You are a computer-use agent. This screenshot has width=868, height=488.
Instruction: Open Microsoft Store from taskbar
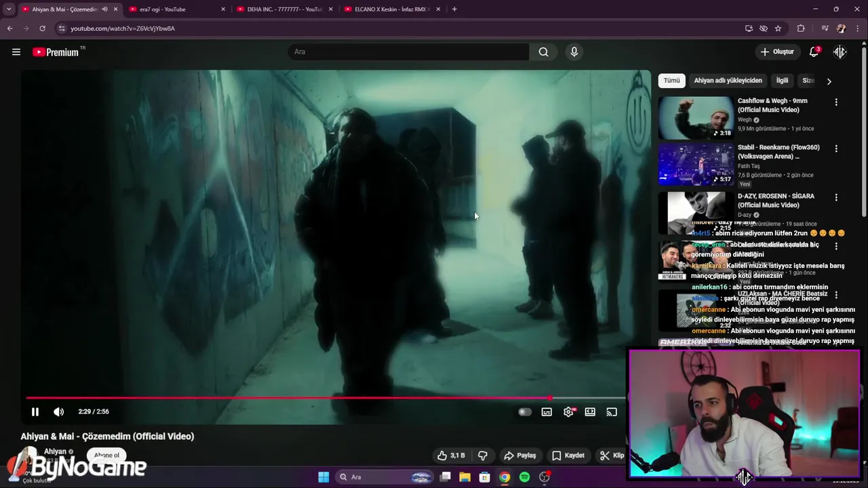tap(484, 477)
